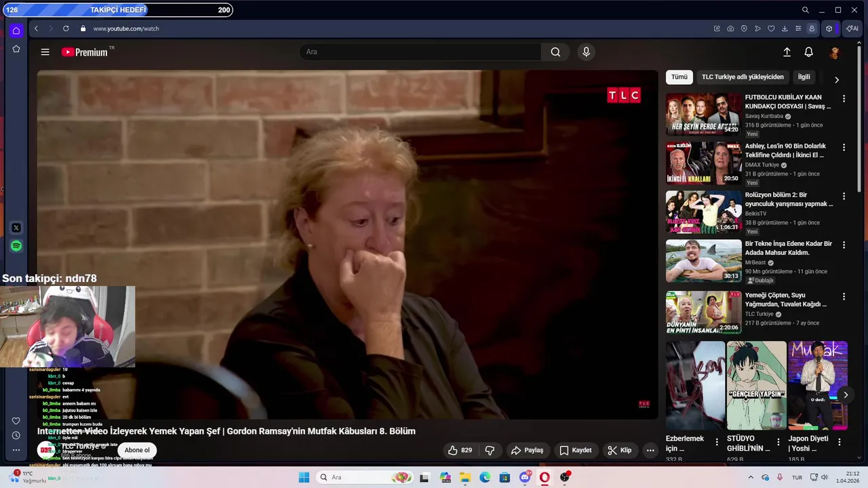Viewport: 868px width, 488px height.
Task: Open options for Ezberlemek için short
Action: click(x=717, y=442)
